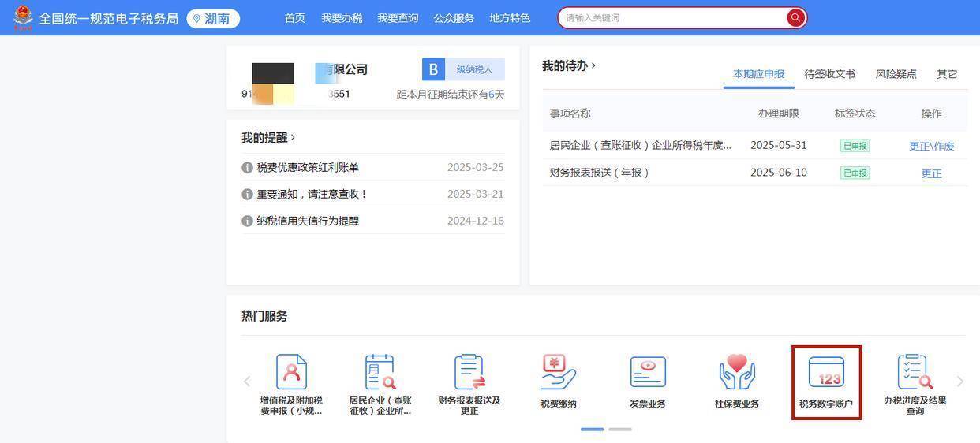Screen dimensions: 980x443
Task: Select first carousel page indicator
Action: [x=592, y=430]
